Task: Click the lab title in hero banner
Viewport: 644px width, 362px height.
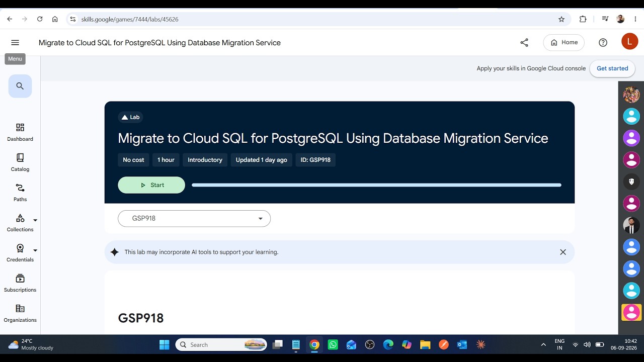Action: pyautogui.click(x=333, y=138)
